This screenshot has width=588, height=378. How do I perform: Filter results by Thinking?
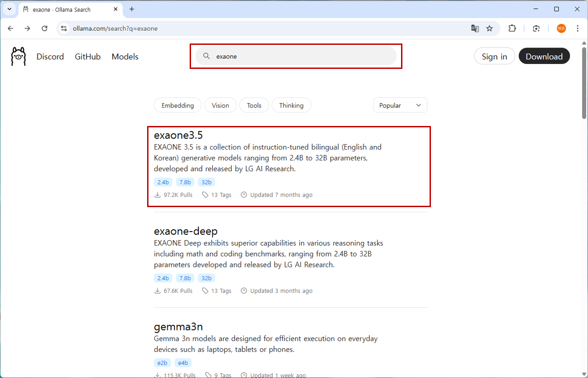tap(292, 105)
